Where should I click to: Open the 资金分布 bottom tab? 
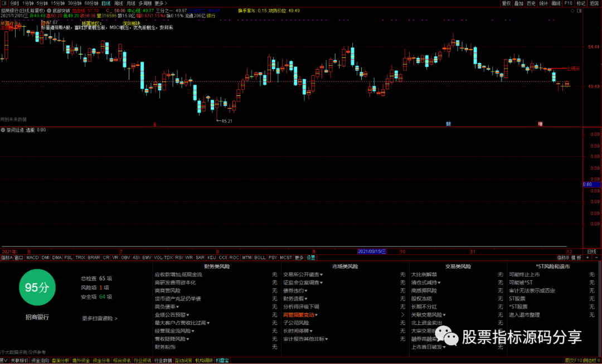pyautogui.click(x=101, y=361)
